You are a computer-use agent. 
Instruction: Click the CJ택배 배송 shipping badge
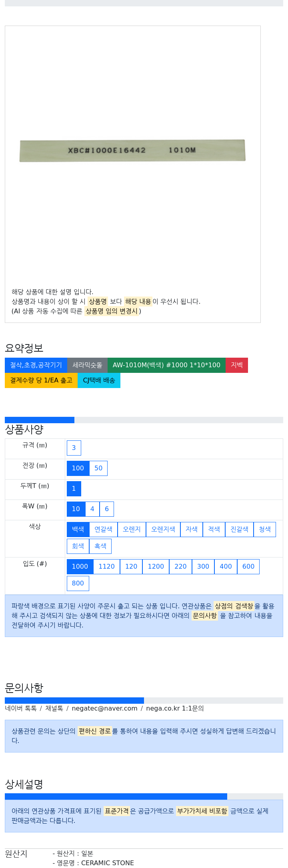[x=99, y=380]
